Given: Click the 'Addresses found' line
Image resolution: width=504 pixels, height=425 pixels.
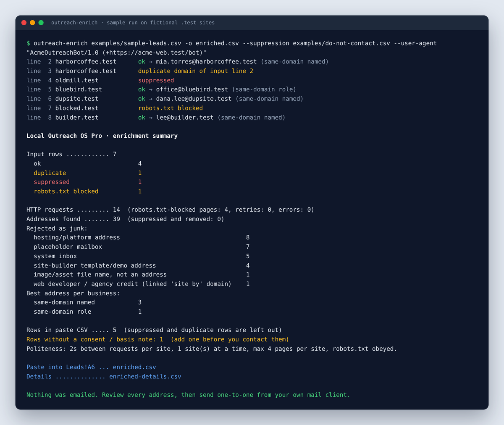Looking at the screenshot, I should [x=125, y=219].
